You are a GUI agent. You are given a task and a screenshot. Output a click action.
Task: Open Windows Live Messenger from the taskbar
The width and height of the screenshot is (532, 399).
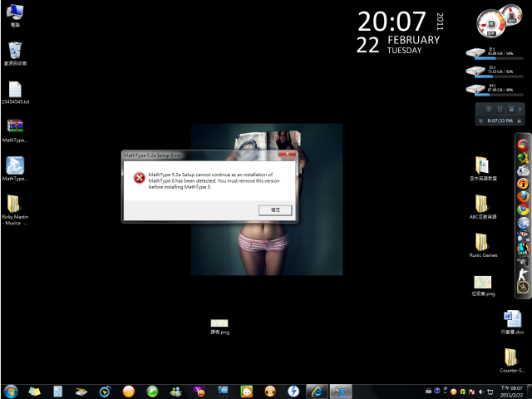coord(175,392)
